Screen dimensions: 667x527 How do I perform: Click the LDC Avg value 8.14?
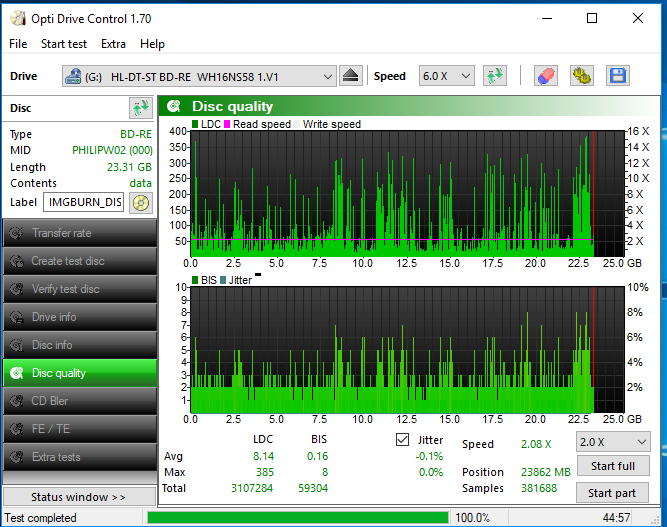tap(263, 456)
